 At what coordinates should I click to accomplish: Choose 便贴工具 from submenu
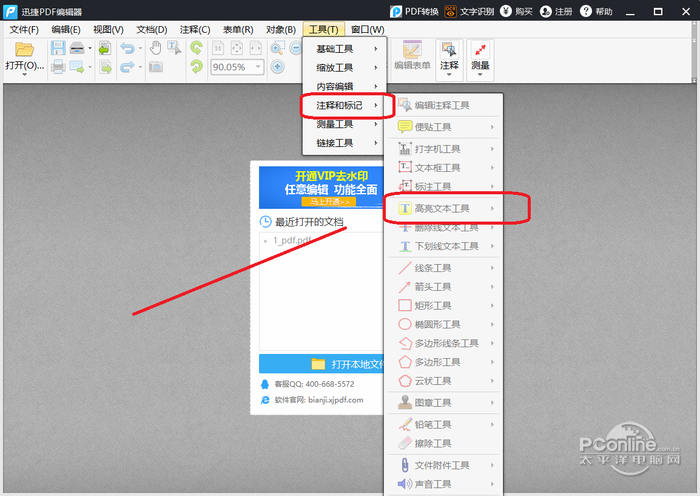click(443, 127)
